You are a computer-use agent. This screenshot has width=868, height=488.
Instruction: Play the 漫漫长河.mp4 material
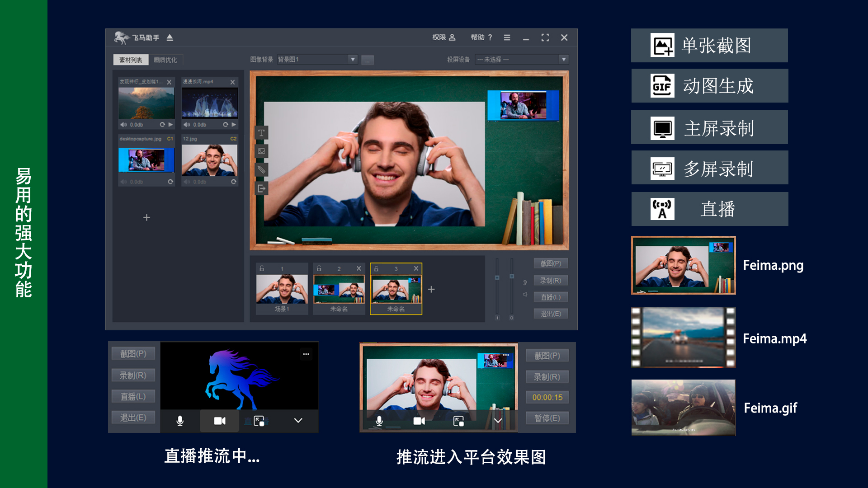pyautogui.click(x=234, y=124)
